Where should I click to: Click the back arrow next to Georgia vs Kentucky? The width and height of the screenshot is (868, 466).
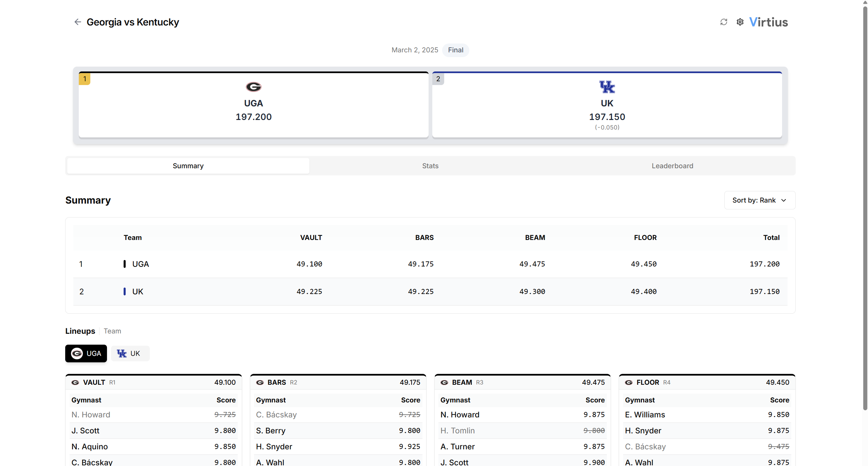coord(77,22)
